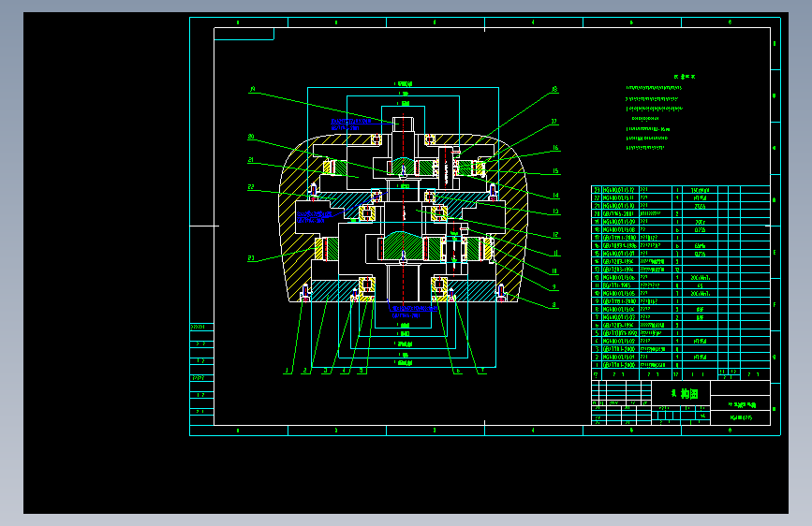The height and width of the screenshot is (526, 812).
Task: Click the drawing number cell in title block corner
Action: tap(741, 417)
